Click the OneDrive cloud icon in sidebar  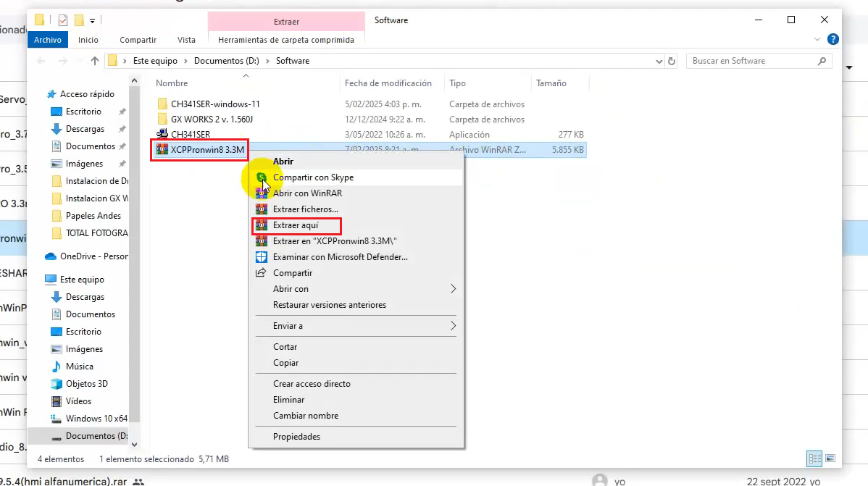click(51, 256)
